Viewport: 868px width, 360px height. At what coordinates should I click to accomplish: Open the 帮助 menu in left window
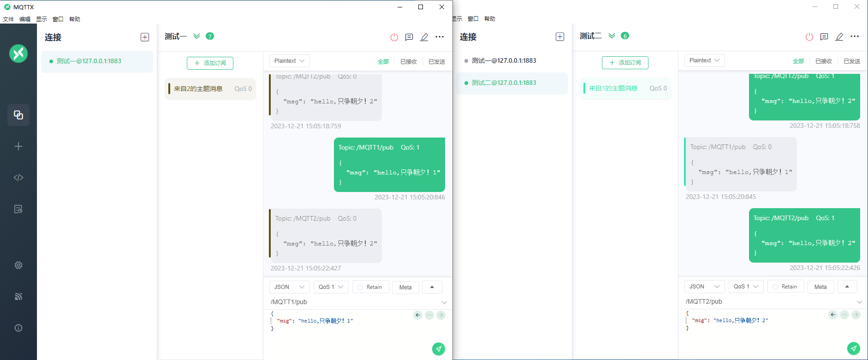tap(75, 19)
